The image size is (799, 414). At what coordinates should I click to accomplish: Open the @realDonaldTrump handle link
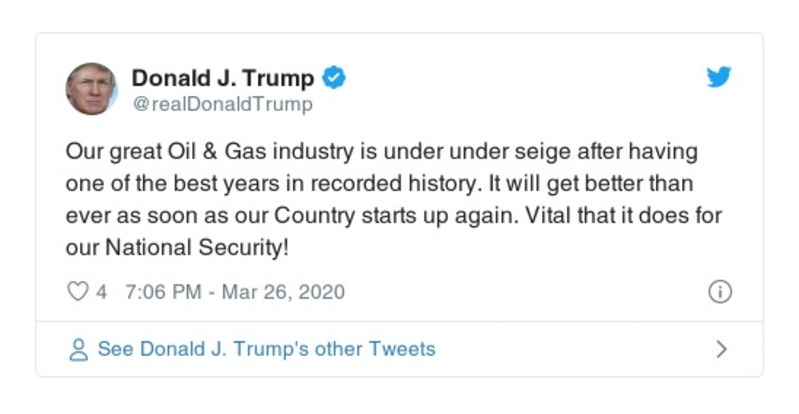tap(222, 104)
